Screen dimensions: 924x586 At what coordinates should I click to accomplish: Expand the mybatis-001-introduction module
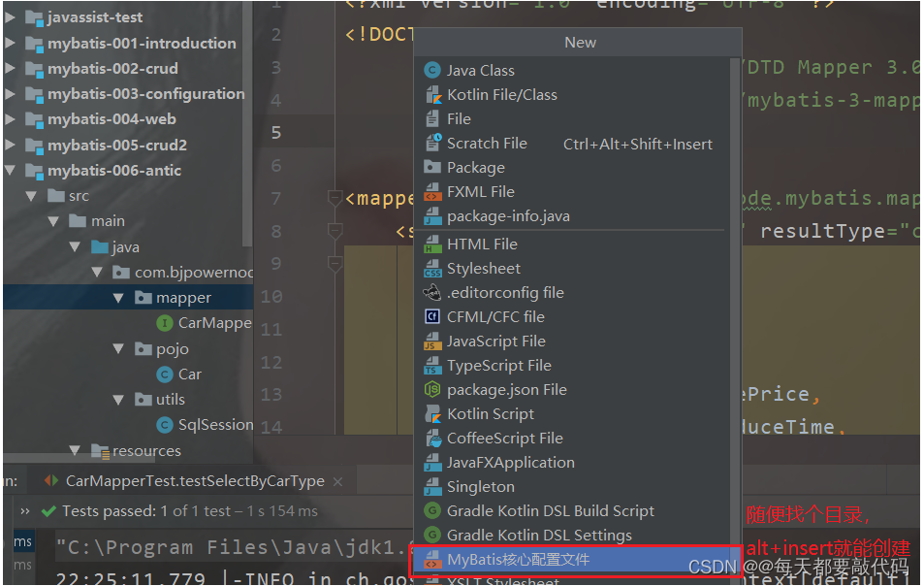10,43
